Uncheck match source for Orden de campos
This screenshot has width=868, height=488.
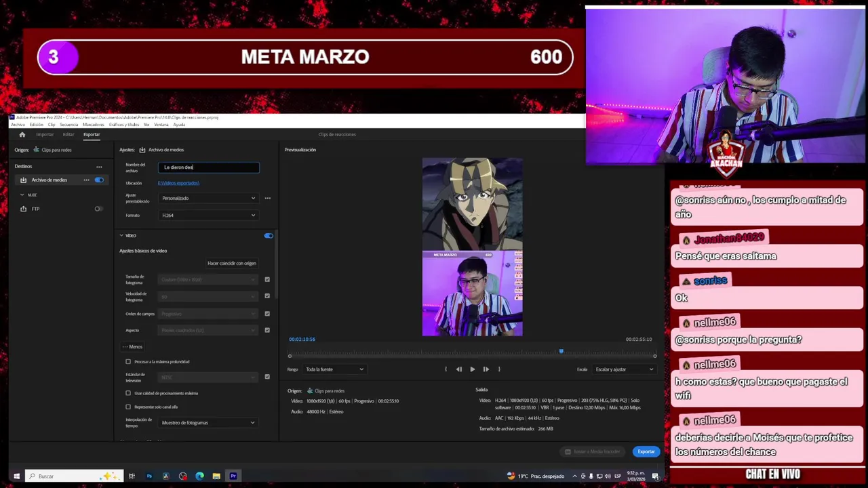pyautogui.click(x=267, y=314)
